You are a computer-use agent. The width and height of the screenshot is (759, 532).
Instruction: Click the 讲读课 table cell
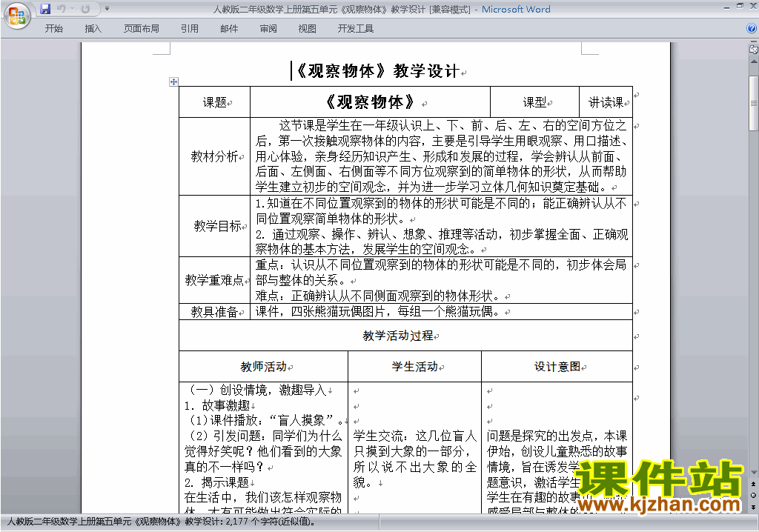(606, 102)
